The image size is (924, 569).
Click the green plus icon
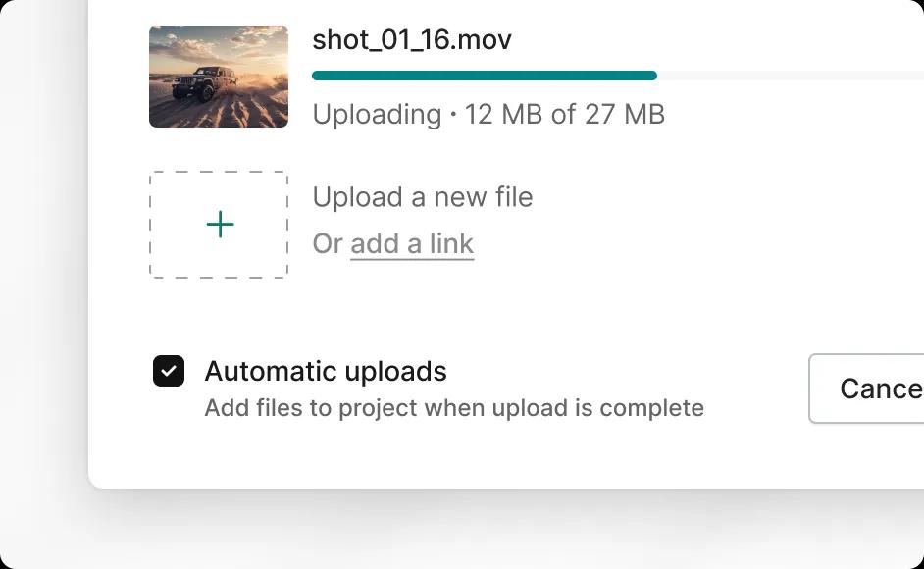click(220, 225)
